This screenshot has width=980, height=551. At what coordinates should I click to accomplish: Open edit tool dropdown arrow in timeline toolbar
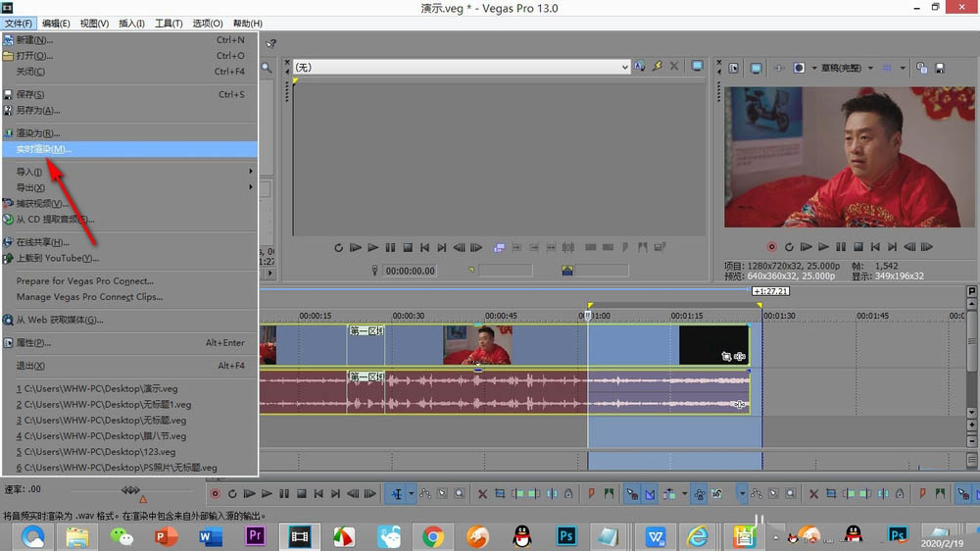(412, 493)
